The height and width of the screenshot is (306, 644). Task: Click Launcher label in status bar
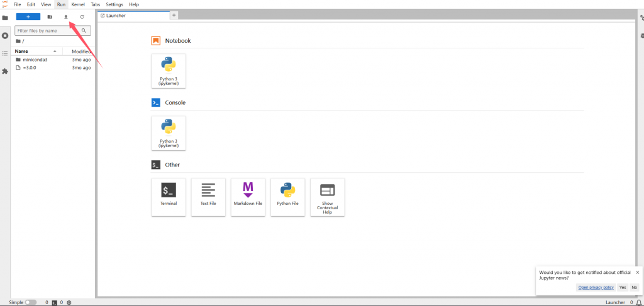pyautogui.click(x=615, y=302)
